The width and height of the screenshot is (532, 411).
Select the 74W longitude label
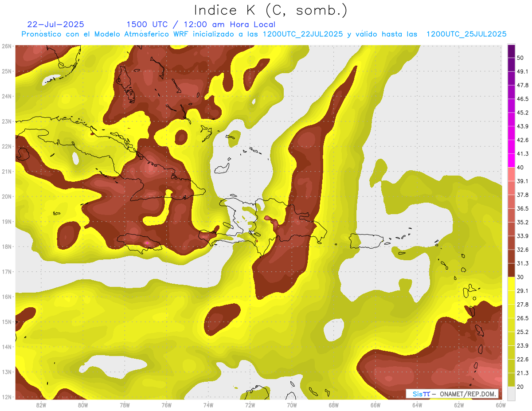(208, 405)
